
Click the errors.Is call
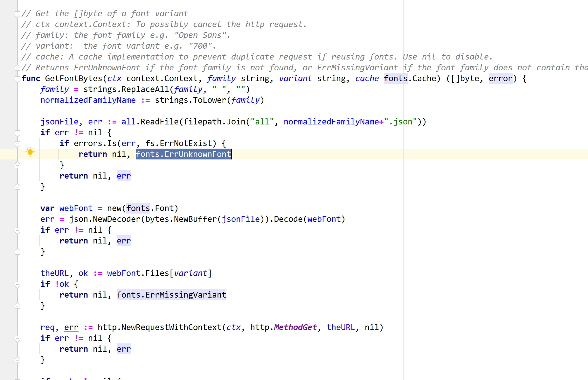tap(95, 144)
